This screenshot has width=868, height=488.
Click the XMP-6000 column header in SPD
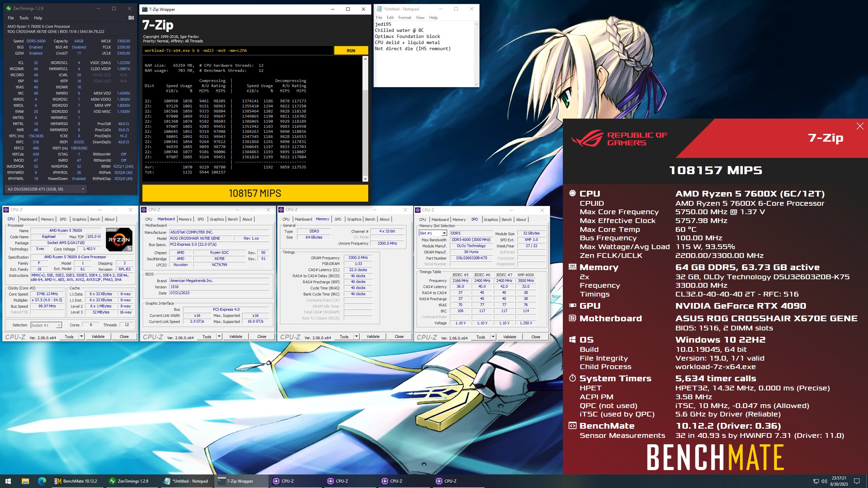coord(526,275)
